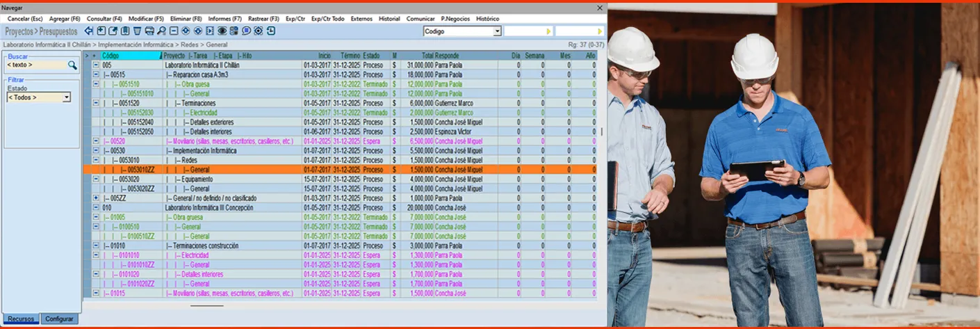Collapse the 00530 Implementación Informática row
Screen dimensions: 980x329
96,151
